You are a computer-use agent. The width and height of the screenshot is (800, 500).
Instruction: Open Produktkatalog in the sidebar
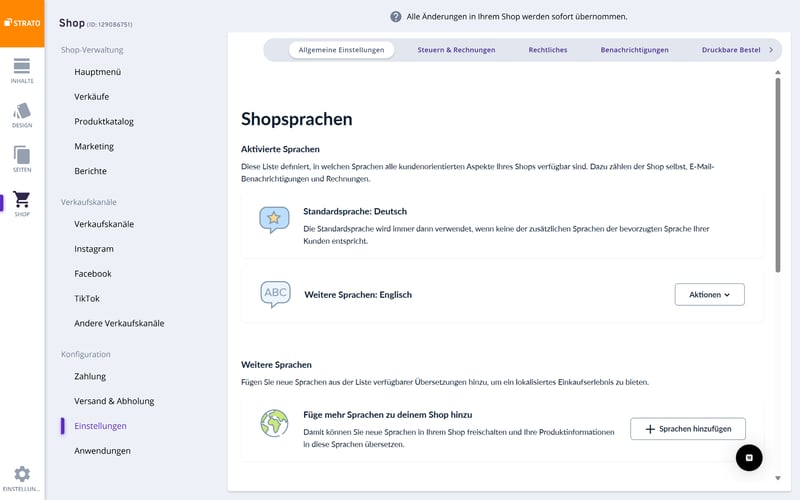pyautogui.click(x=104, y=121)
